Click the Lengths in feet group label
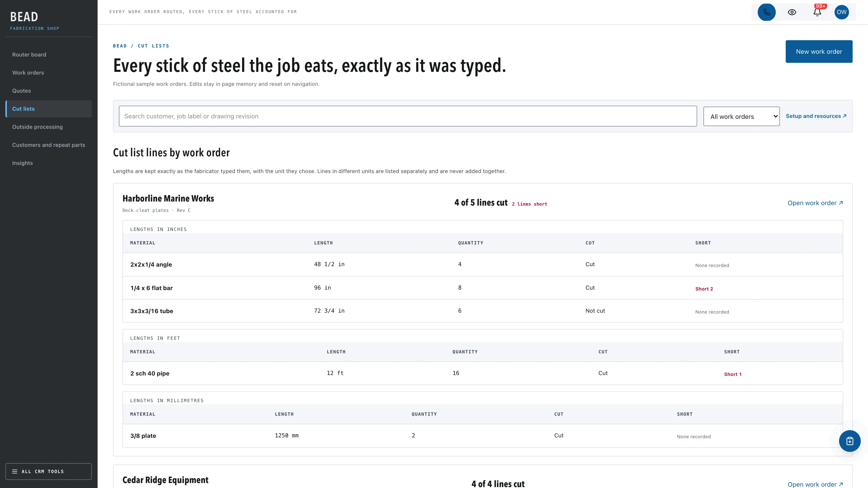The width and height of the screenshot is (868, 488). click(x=155, y=338)
